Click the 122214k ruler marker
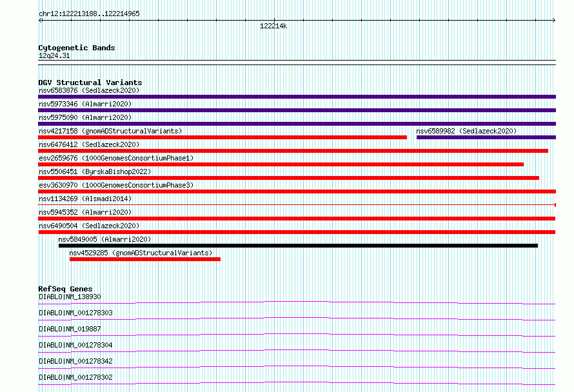The image size is (574, 392). tap(273, 26)
